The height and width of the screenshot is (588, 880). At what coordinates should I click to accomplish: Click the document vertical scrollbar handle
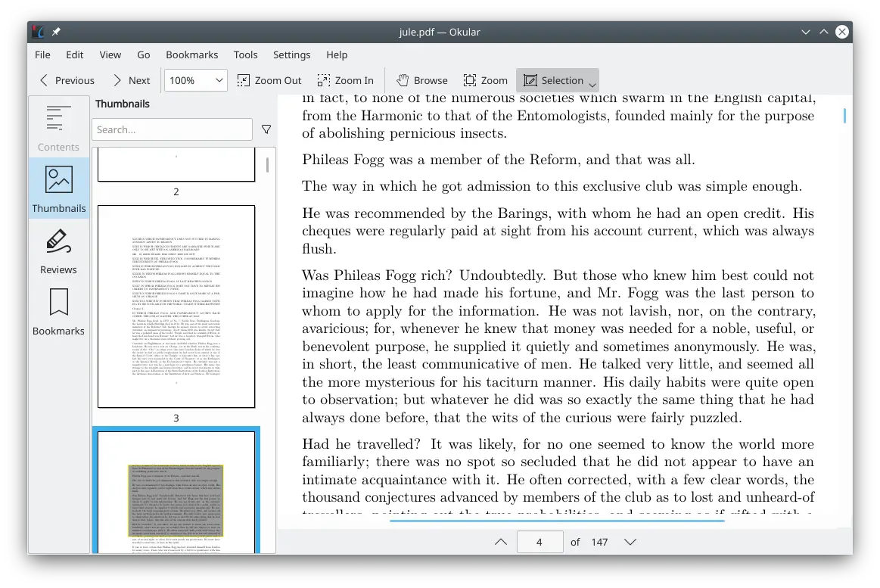844,116
